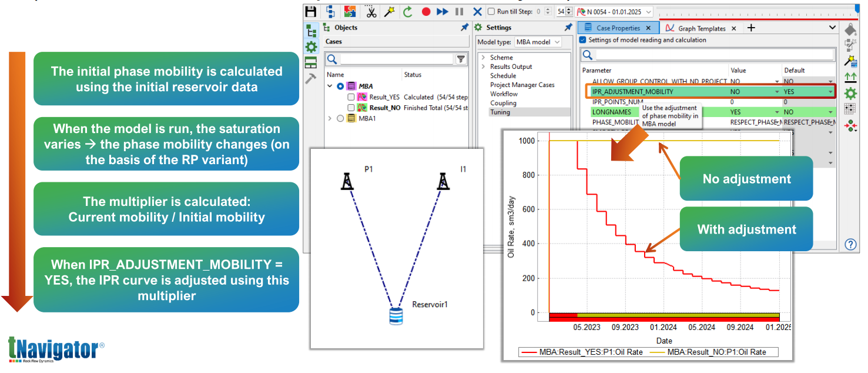Click the magic wand toolbar icon

389,11
